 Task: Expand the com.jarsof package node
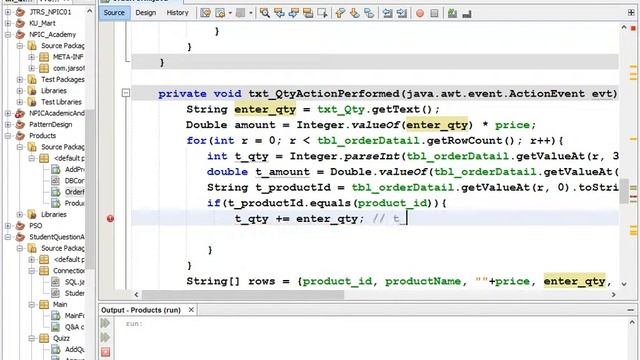pos(31,68)
